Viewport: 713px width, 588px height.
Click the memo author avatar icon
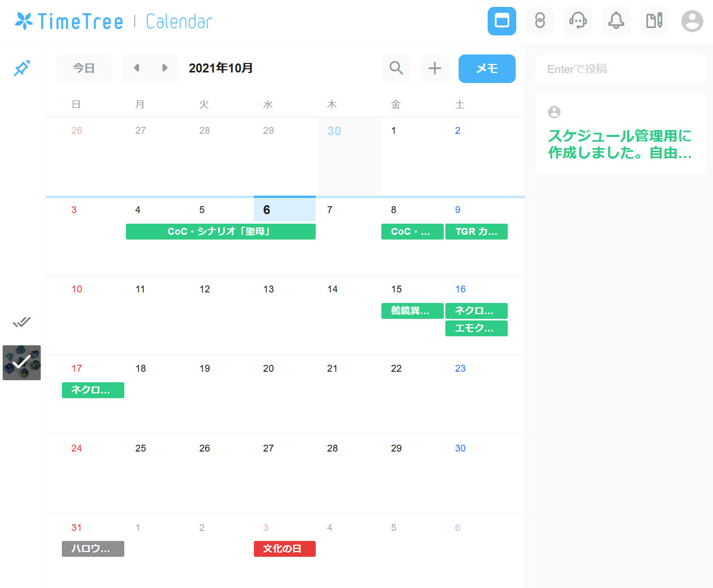point(554,112)
